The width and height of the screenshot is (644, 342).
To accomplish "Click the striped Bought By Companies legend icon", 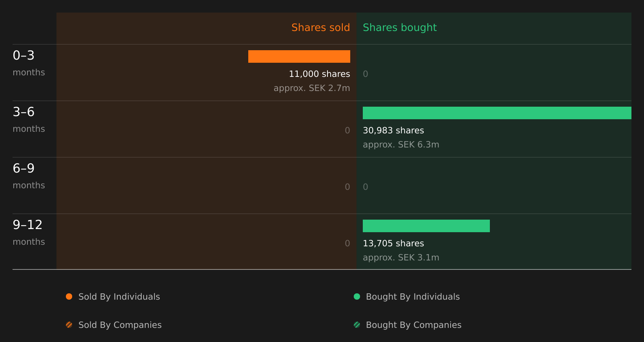I will (357, 325).
